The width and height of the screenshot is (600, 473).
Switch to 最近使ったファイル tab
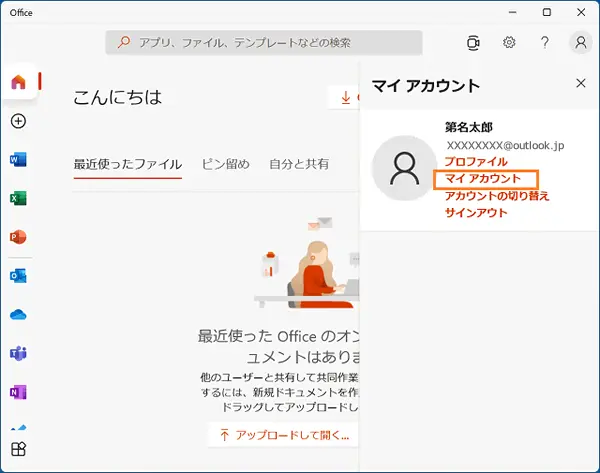click(128, 164)
